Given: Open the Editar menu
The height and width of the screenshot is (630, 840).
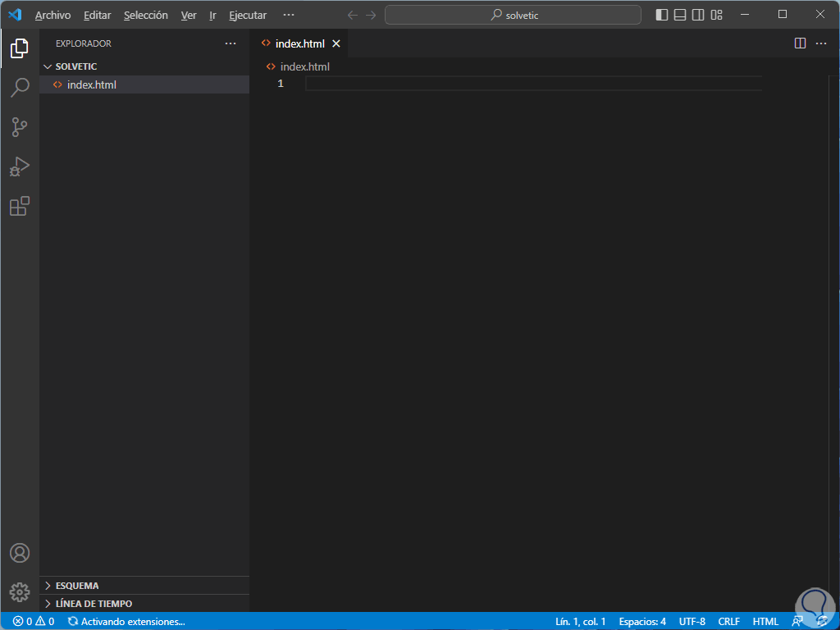Looking at the screenshot, I should pos(97,15).
